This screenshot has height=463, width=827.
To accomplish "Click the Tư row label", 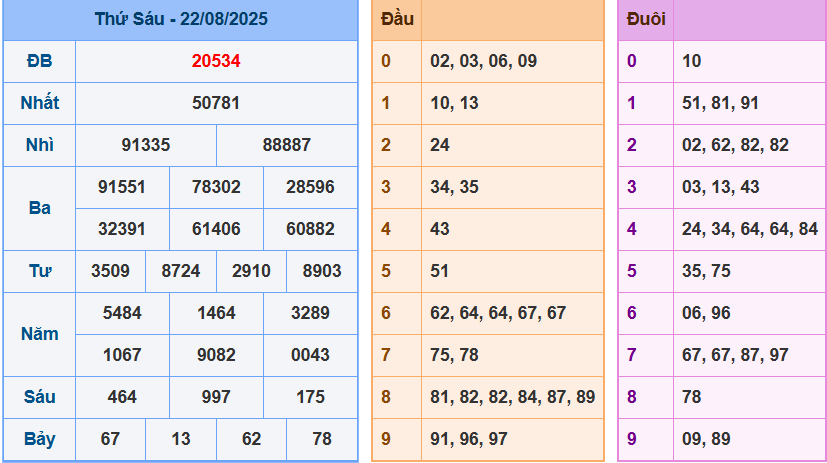I will tap(40, 271).
